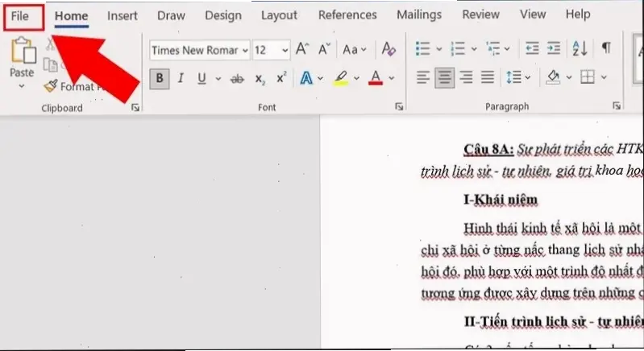644x351 pixels.
Task: Click the 'Câu 8A:' heading text
Action: tap(488, 150)
